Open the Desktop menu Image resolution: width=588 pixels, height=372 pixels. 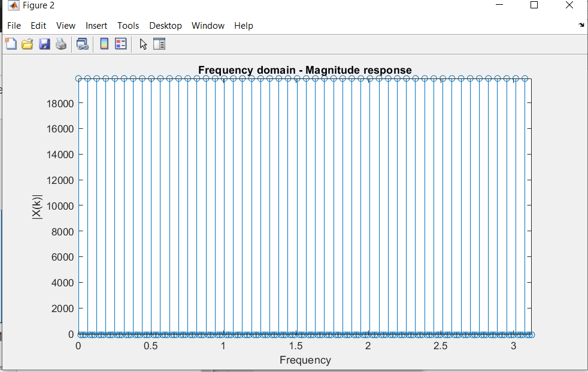point(165,26)
